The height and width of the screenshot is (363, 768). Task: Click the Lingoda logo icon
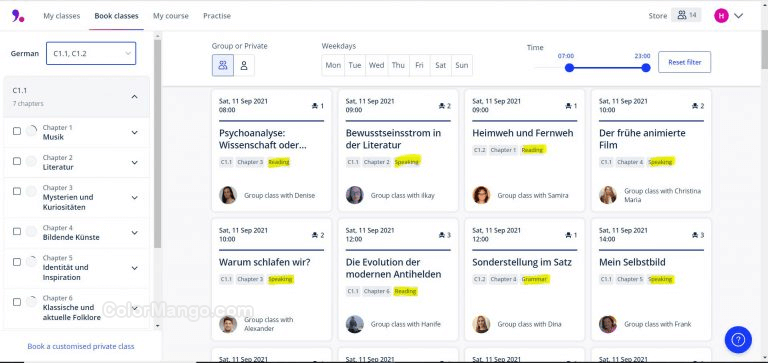[18, 16]
